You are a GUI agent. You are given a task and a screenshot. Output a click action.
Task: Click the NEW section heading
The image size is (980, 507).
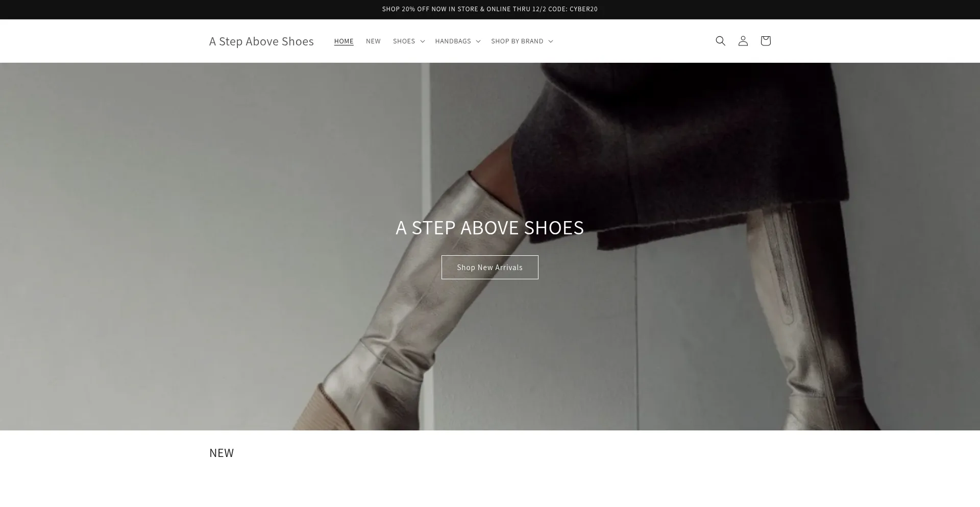222,452
